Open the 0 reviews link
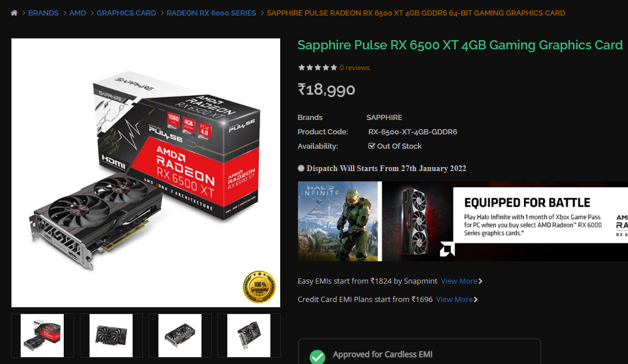Screen dimensions: 628x364 354,68
